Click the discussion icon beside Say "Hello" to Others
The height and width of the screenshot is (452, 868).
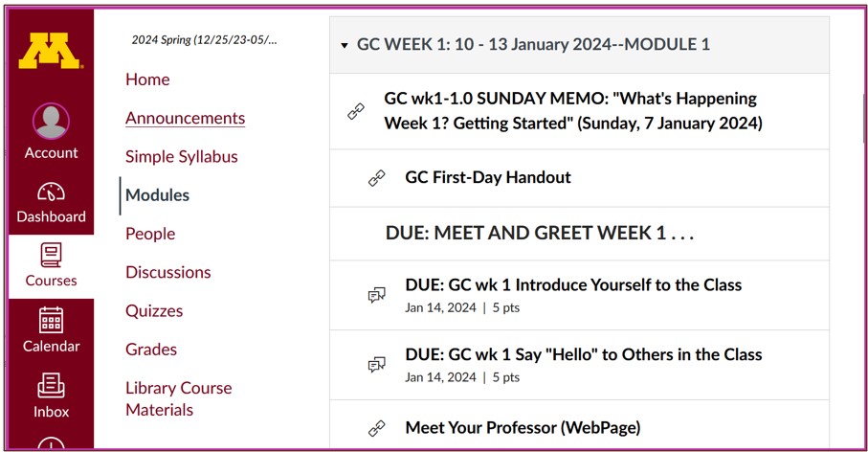coord(377,365)
